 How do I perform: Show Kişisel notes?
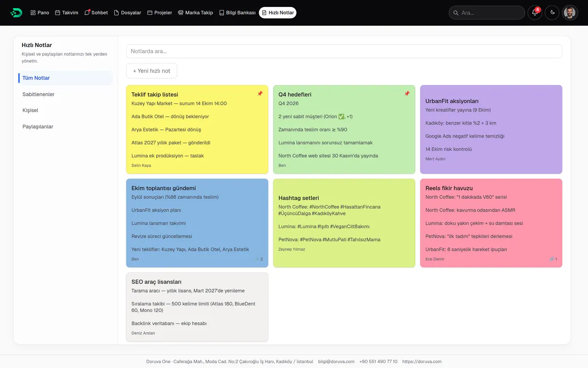65,110
